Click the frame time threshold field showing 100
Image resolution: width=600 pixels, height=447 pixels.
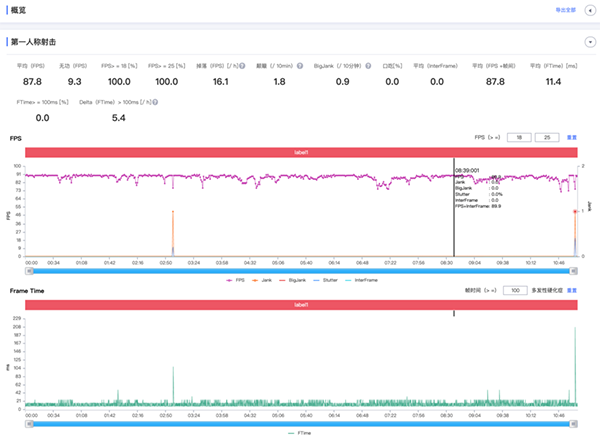513,290
